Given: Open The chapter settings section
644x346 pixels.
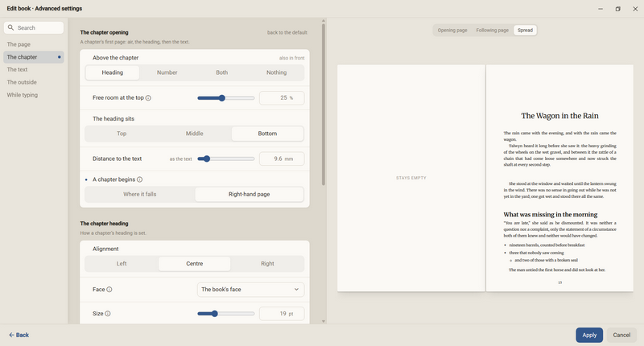Looking at the screenshot, I should click(34, 57).
